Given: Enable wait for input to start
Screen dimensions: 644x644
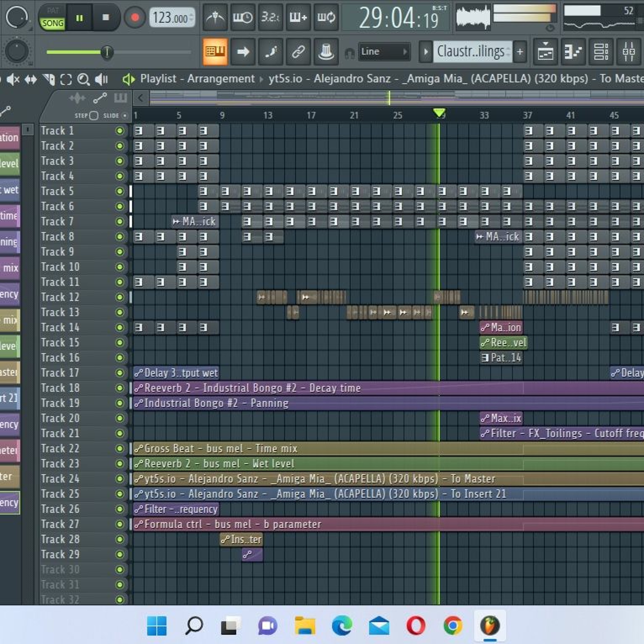Looking at the screenshot, I should tap(243, 17).
